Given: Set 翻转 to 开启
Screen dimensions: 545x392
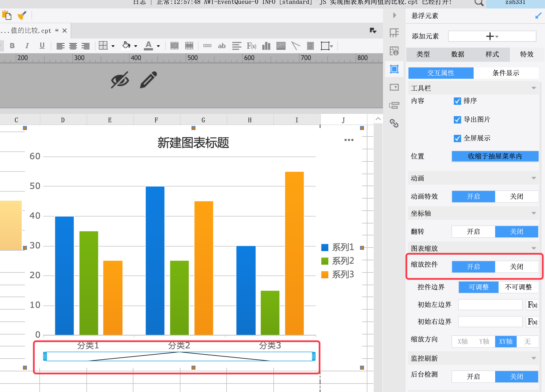Looking at the screenshot, I should pos(473,231).
